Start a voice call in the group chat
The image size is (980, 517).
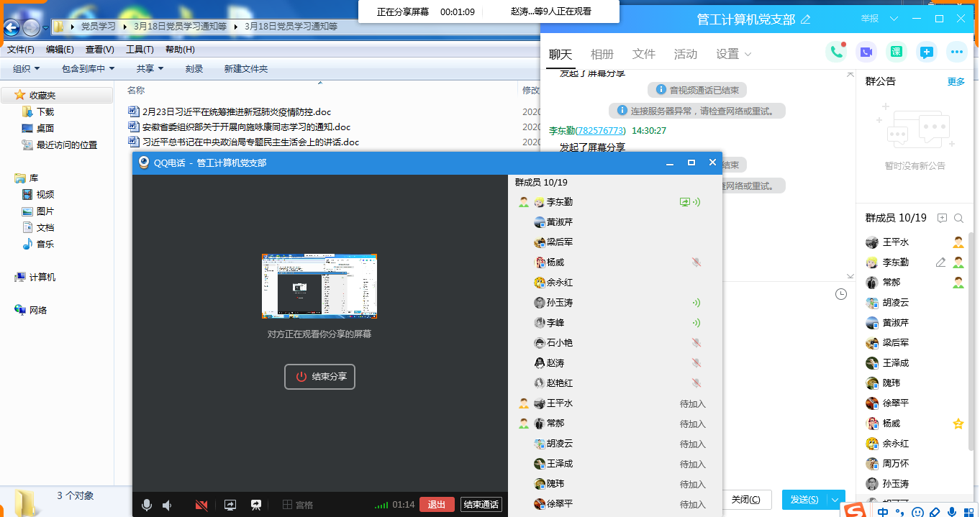point(836,52)
